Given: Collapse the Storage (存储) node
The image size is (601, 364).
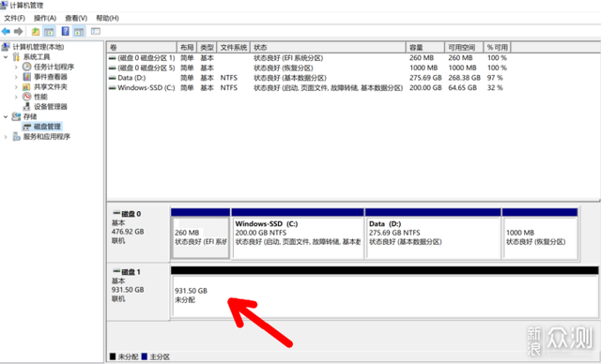Looking at the screenshot, I should pyautogui.click(x=6, y=116).
